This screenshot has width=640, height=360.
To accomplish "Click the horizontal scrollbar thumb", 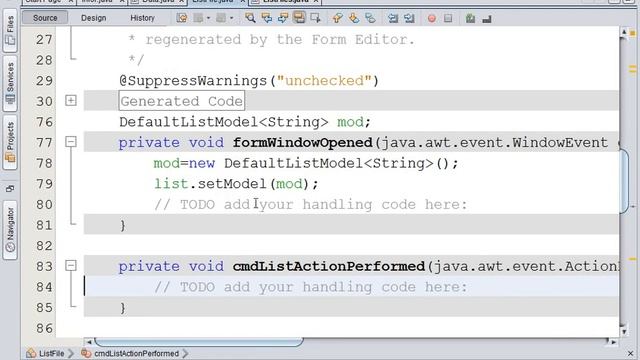I will [x=199, y=342].
